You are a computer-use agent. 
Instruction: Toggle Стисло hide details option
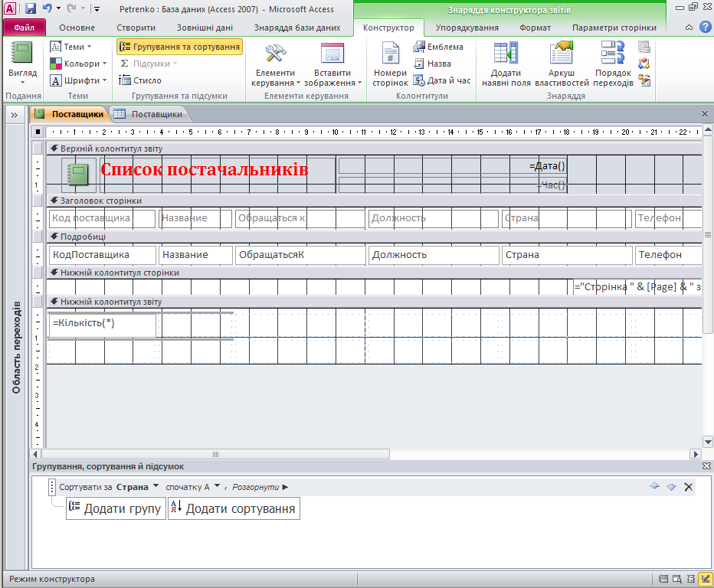click(140, 80)
